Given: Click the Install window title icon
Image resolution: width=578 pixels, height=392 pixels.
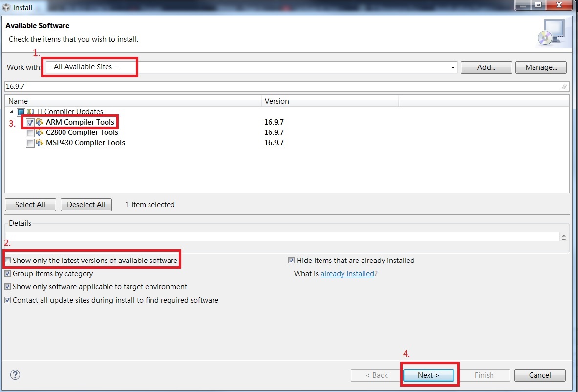Looking at the screenshot, I should [x=6, y=7].
